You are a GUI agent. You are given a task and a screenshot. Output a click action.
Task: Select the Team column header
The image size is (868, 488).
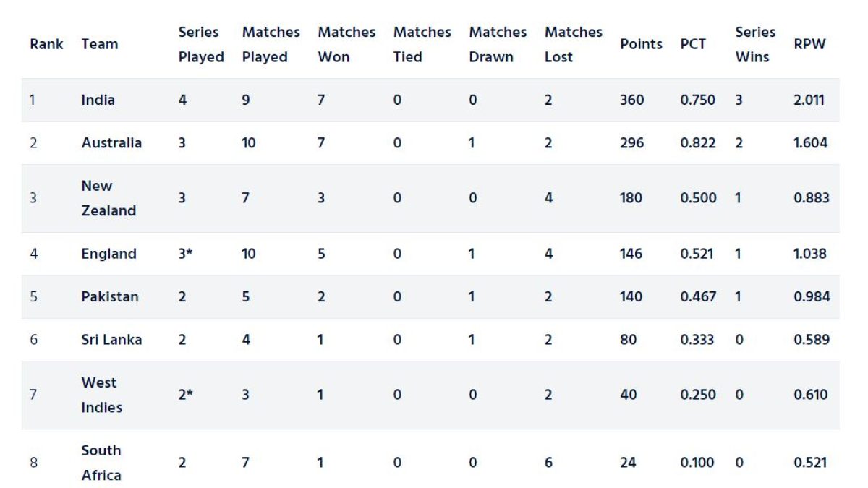[x=100, y=44]
